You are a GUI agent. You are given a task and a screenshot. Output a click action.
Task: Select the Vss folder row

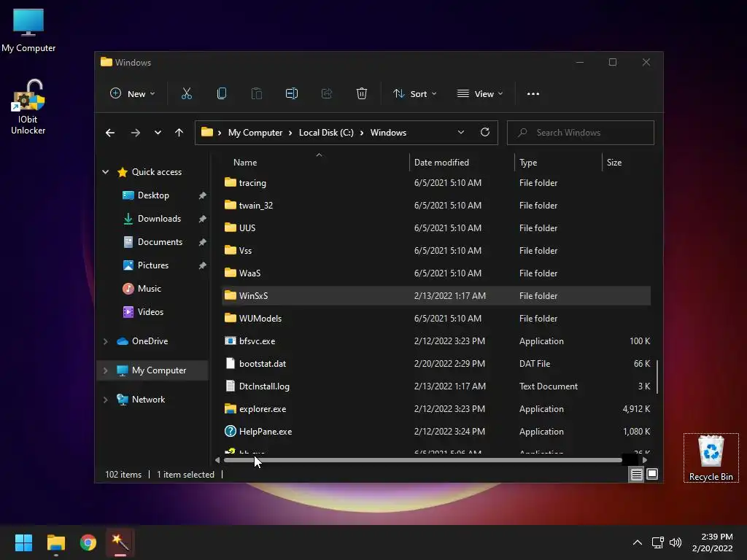pos(436,251)
